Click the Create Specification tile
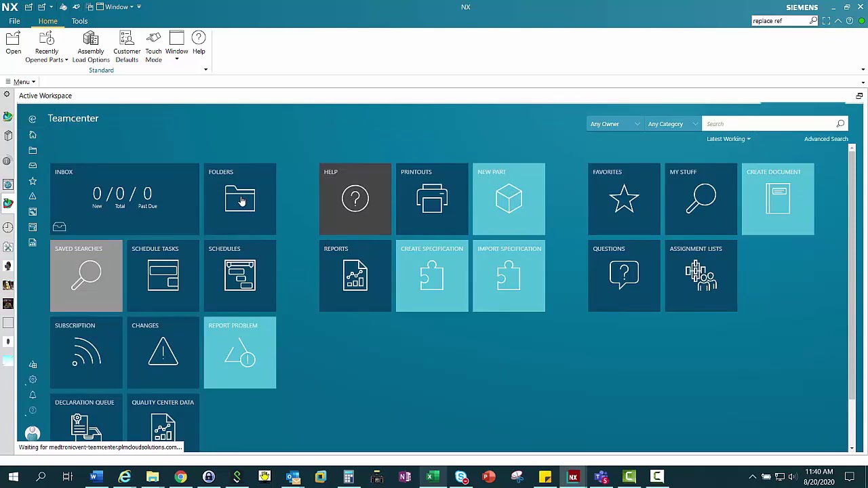 pos(432,276)
